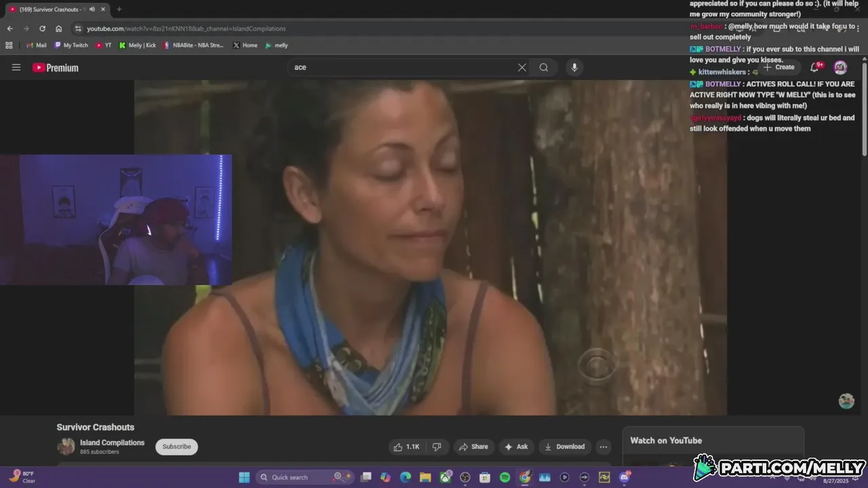868x488 pixels.
Task: Mute tab via speaker icon on tab
Action: click(92, 9)
